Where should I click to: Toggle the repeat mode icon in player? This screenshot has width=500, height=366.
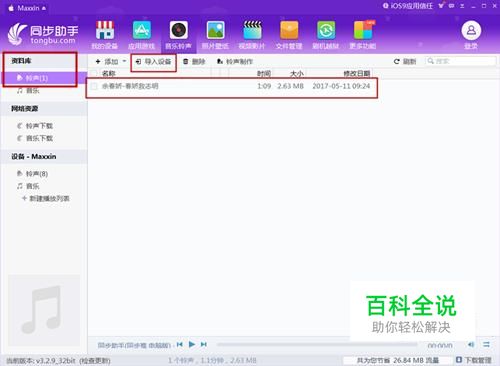486,344
